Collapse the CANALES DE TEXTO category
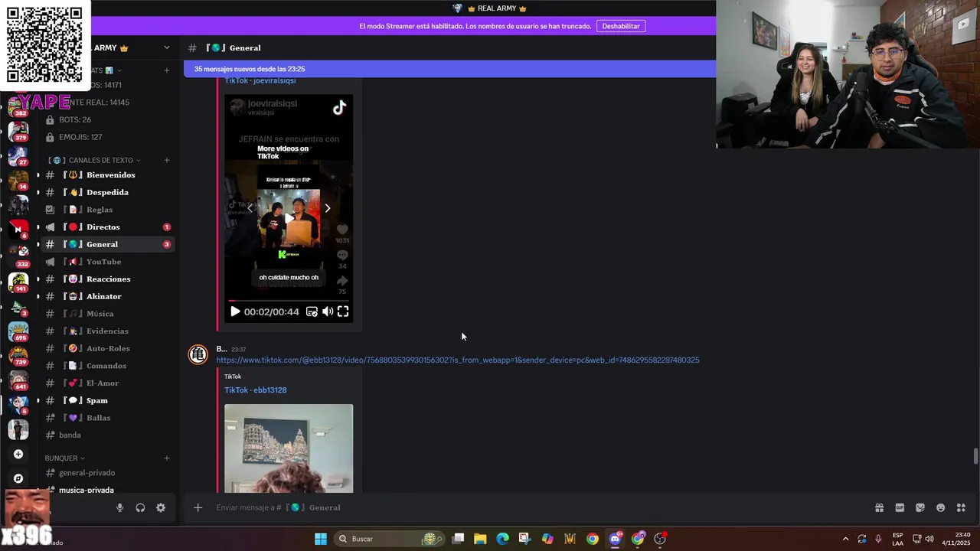Screen dimensions: 980x551 click(100, 160)
